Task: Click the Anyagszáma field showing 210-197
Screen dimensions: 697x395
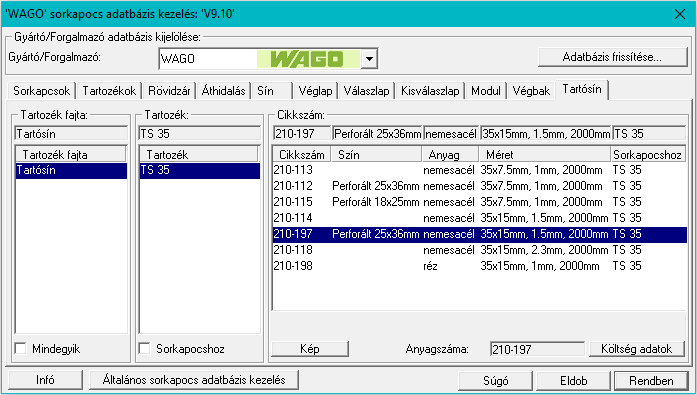Action: coord(537,349)
